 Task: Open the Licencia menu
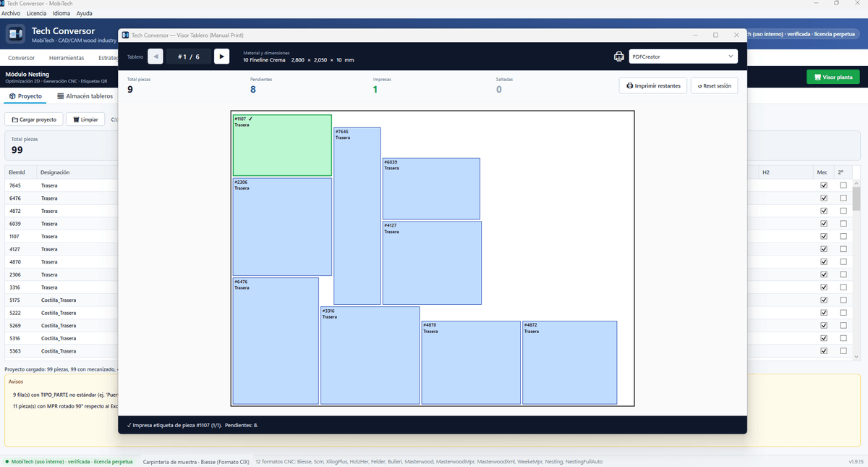(36, 13)
